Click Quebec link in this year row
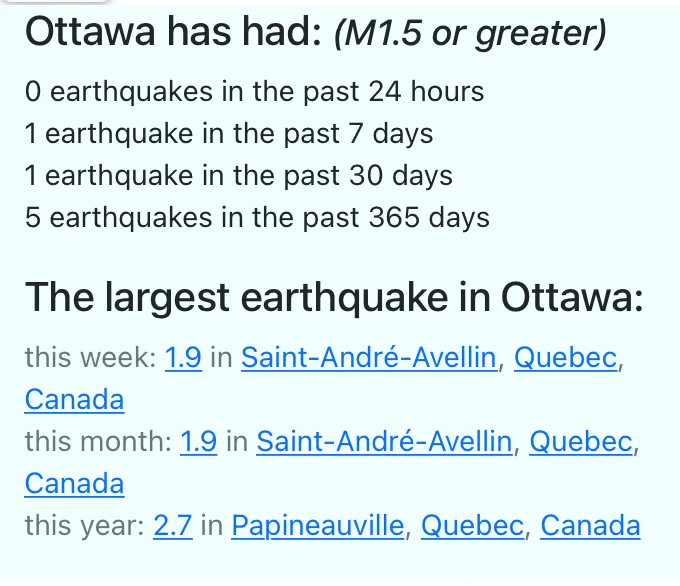This screenshot has width=680, height=586. coord(472,525)
